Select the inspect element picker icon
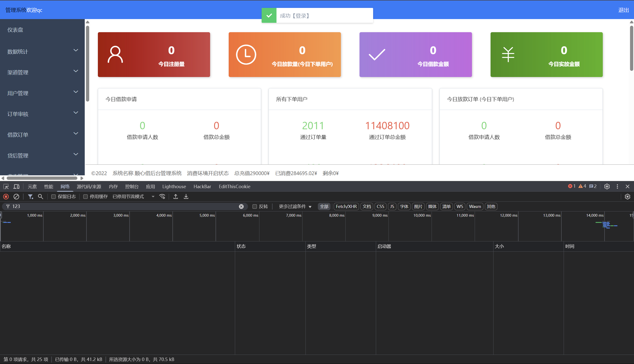 [6, 186]
